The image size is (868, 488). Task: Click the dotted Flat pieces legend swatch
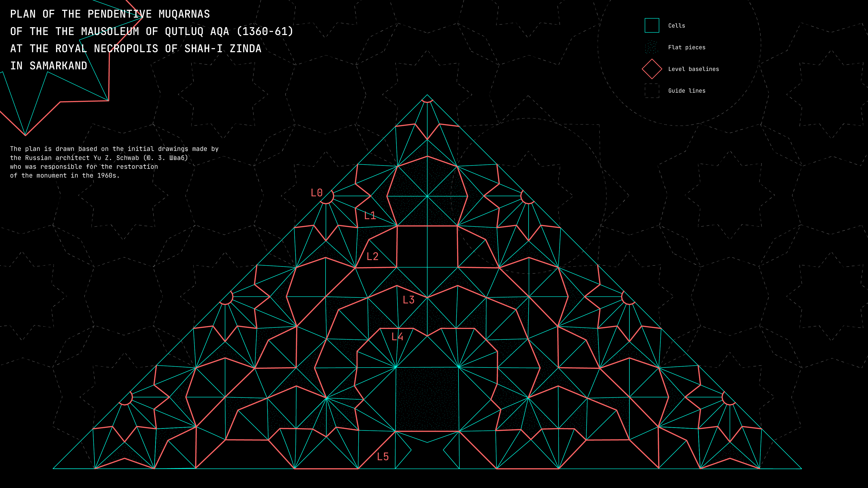(x=652, y=47)
